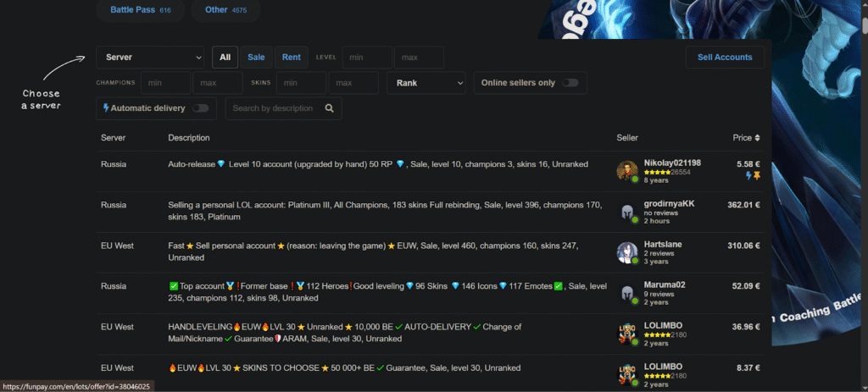
Task: Open the Other category tab
Action: tap(225, 10)
